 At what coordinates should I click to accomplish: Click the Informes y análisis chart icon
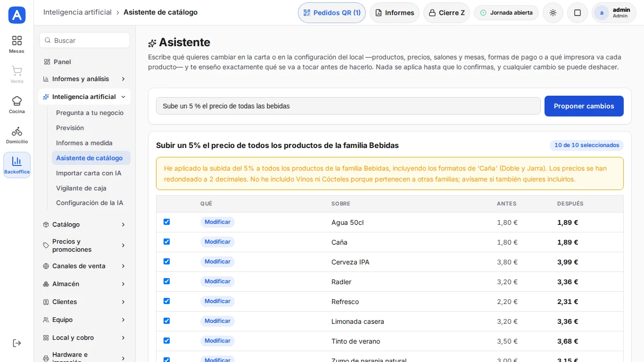pos(46,79)
